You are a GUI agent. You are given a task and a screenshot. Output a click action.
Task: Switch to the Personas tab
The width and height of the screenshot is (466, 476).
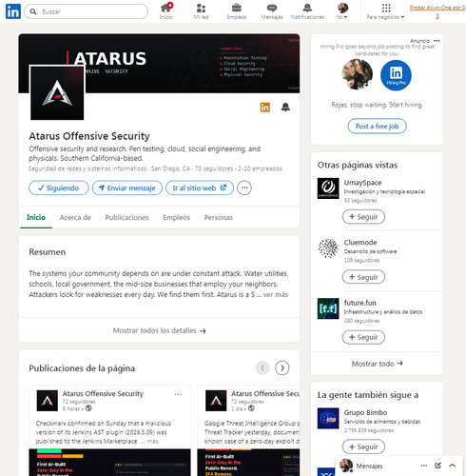click(219, 217)
